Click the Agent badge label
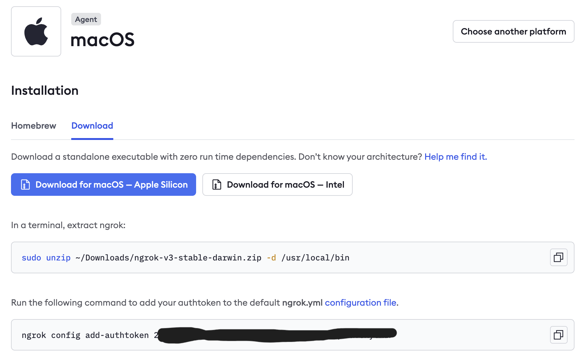Viewport: 588px width, 364px height. pos(86,19)
